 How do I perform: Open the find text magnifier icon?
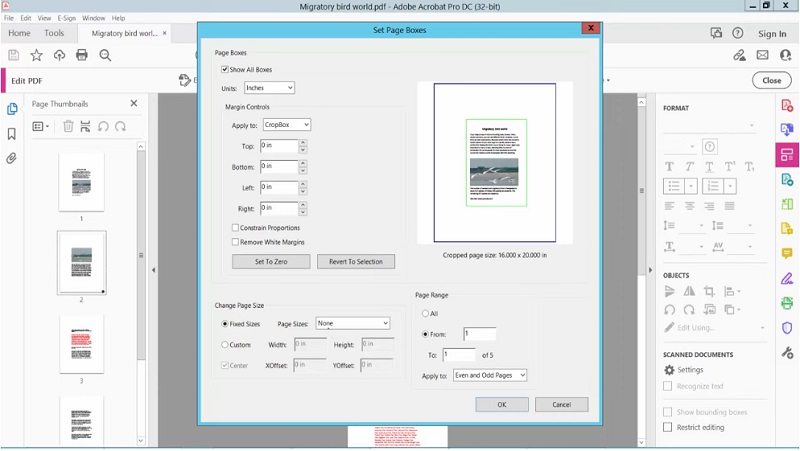click(x=105, y=55)
